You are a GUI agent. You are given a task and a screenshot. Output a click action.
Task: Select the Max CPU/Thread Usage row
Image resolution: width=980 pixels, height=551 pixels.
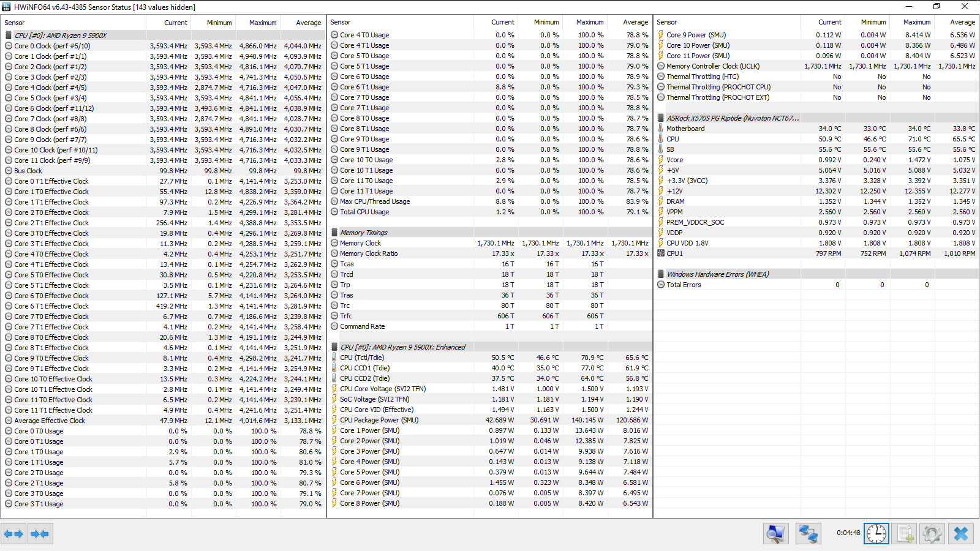489,201
